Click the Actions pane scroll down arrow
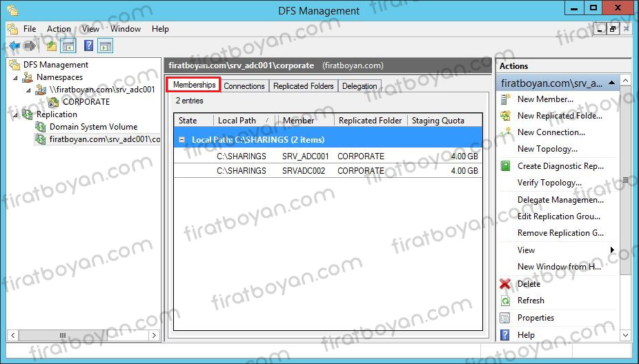This screenshot has height=364, width=639. (626, 335)
